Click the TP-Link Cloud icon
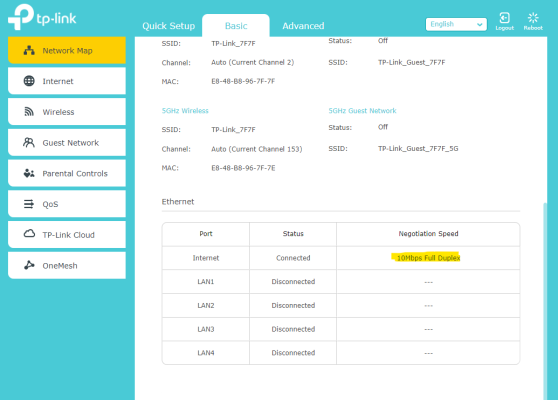 point(29,234)
